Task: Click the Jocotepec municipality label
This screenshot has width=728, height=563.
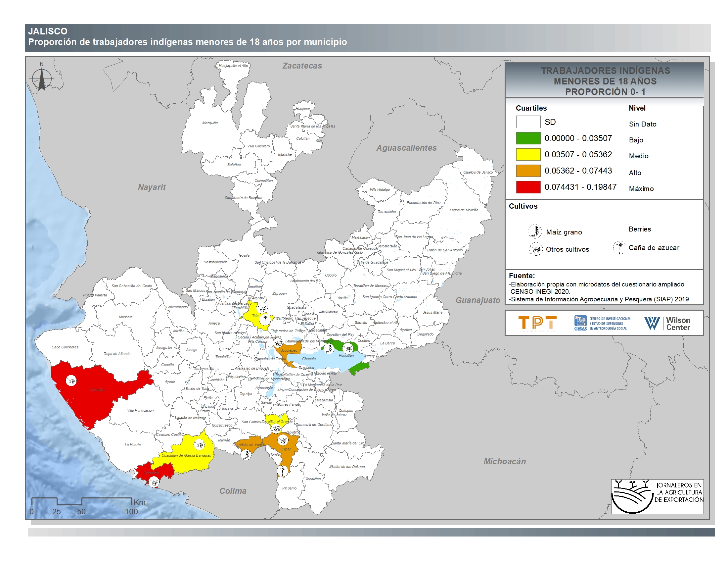Action: pyautogui.click(x=289, y=350)
